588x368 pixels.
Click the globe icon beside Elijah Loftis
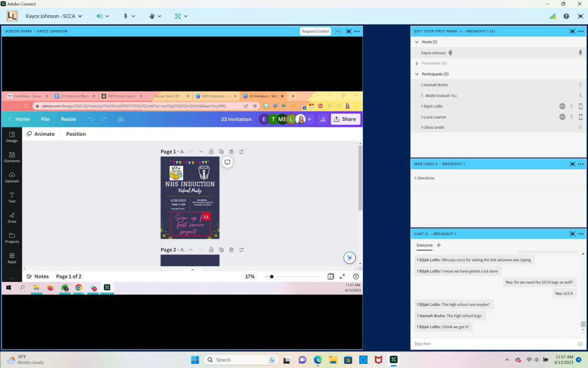pyautogui.click(x=562, y=106)
